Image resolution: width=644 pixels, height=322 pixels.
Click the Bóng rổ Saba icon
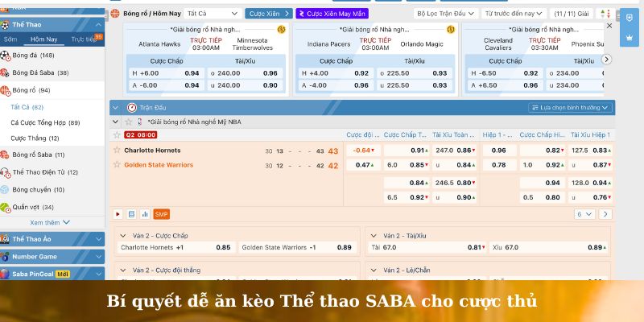click(5, 155)
